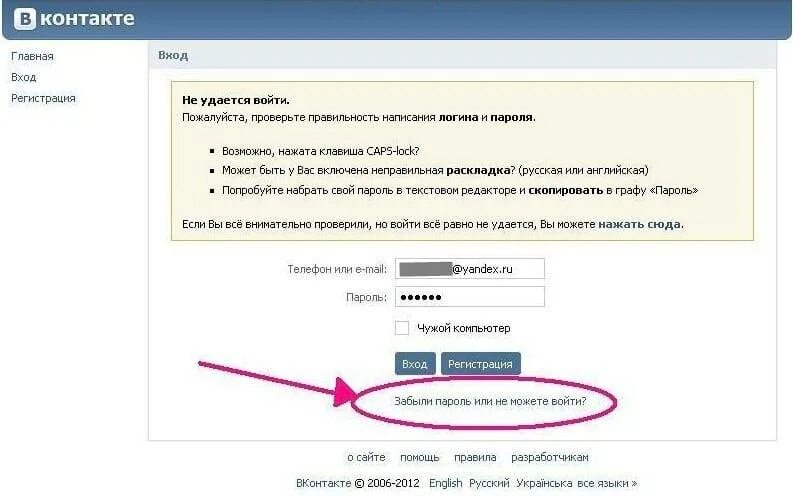Expand 'все языки »' language list
Viewport: 793px width, 496px height.
pyautogui.click(x=607, y=483)
